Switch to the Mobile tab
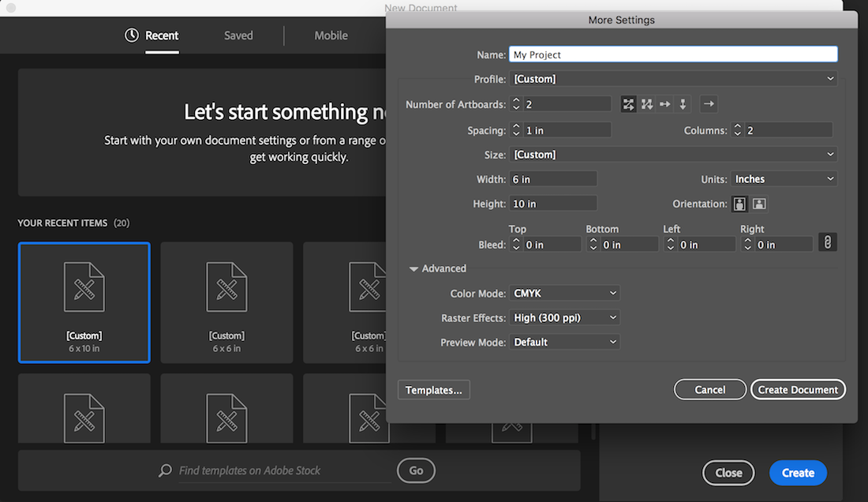 pyautogui.click(x=331, y=35)
